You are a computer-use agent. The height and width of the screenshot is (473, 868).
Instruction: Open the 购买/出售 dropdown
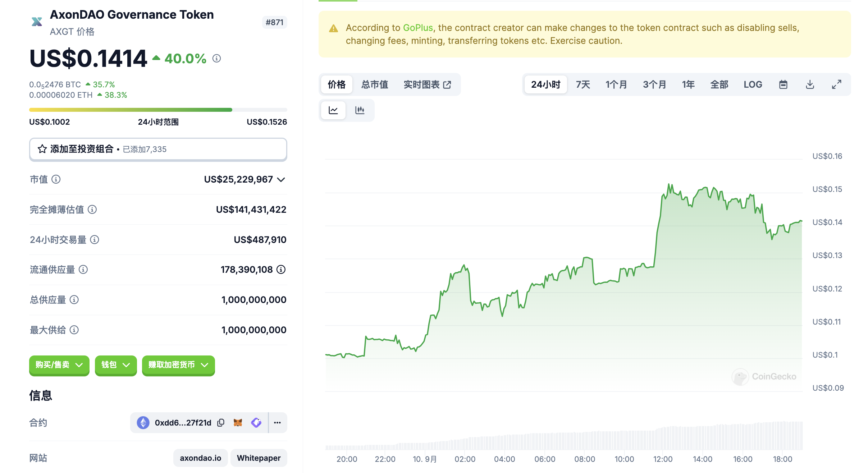tap(59, 365)
